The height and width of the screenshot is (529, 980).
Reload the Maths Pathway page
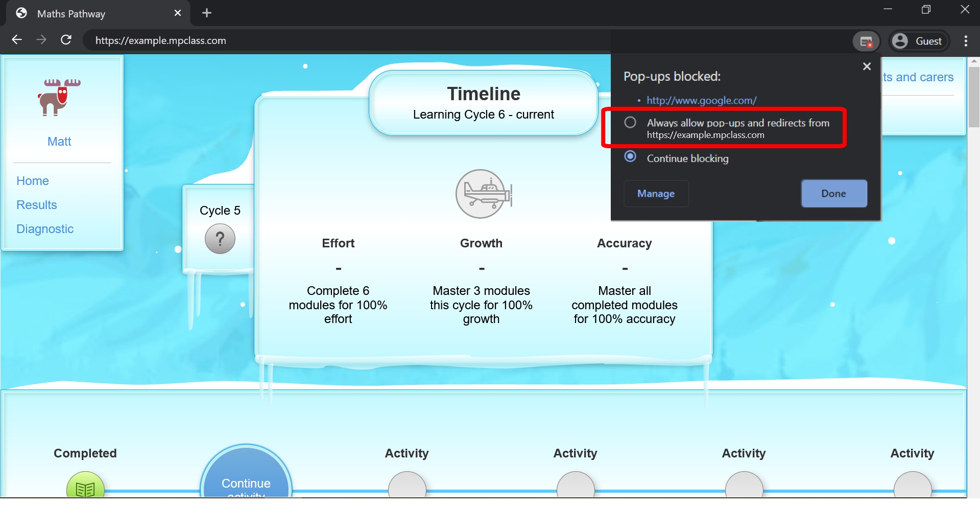[x=66, y=40]
